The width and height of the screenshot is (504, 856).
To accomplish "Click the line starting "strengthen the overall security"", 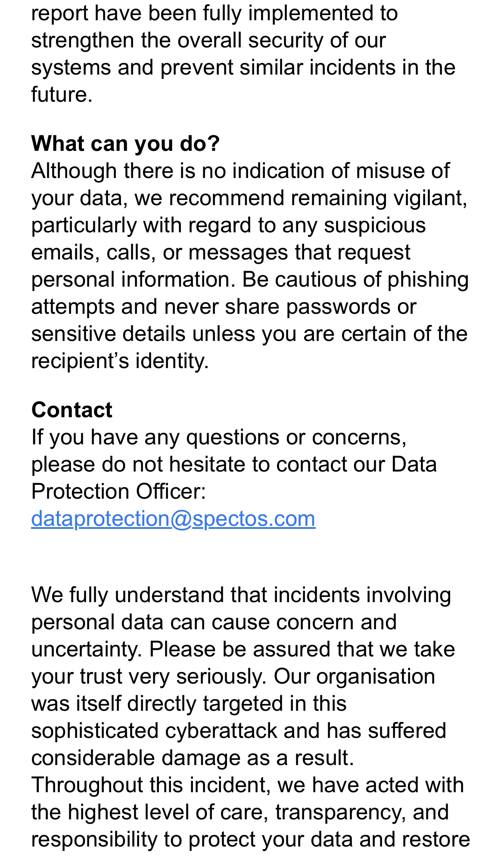I will coord(208,41).
